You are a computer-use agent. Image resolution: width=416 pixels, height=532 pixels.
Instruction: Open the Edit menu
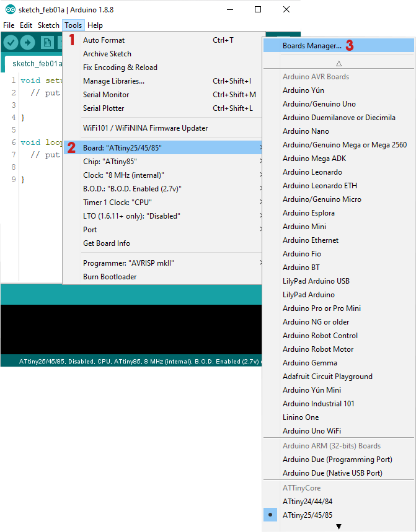pos(26,25)
